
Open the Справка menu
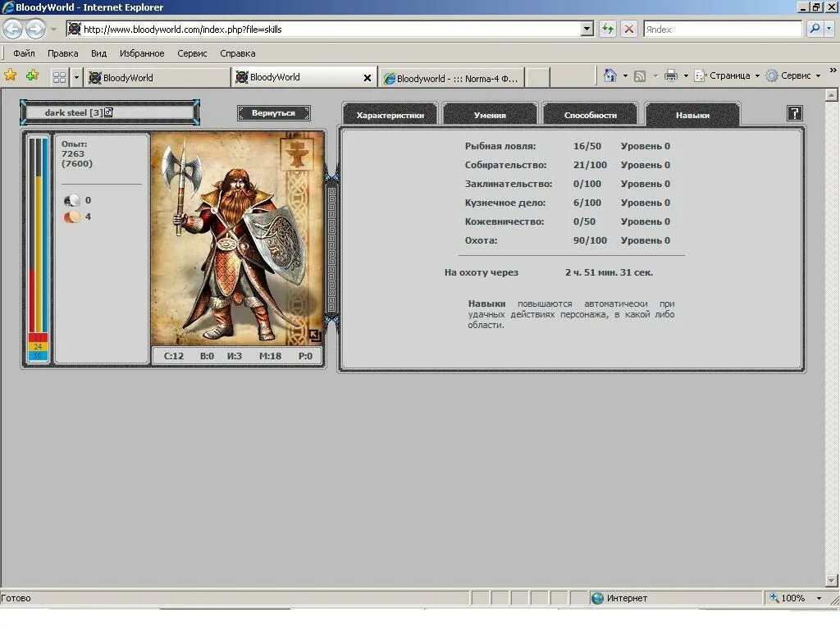(237, 53)
